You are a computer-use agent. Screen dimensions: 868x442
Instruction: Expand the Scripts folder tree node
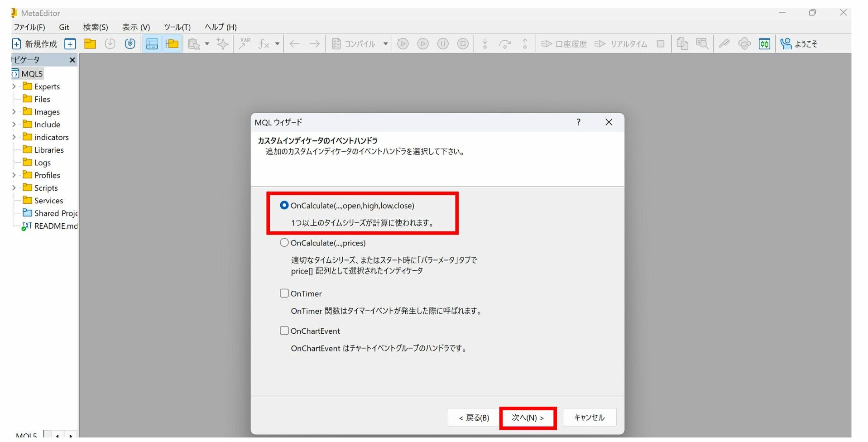tap(14, 188)
